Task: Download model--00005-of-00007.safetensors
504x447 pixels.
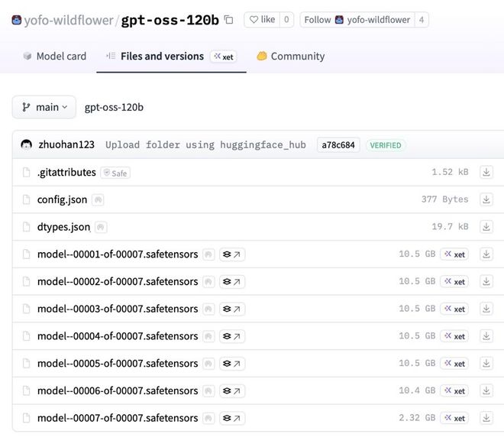Action: click(486, 364)
